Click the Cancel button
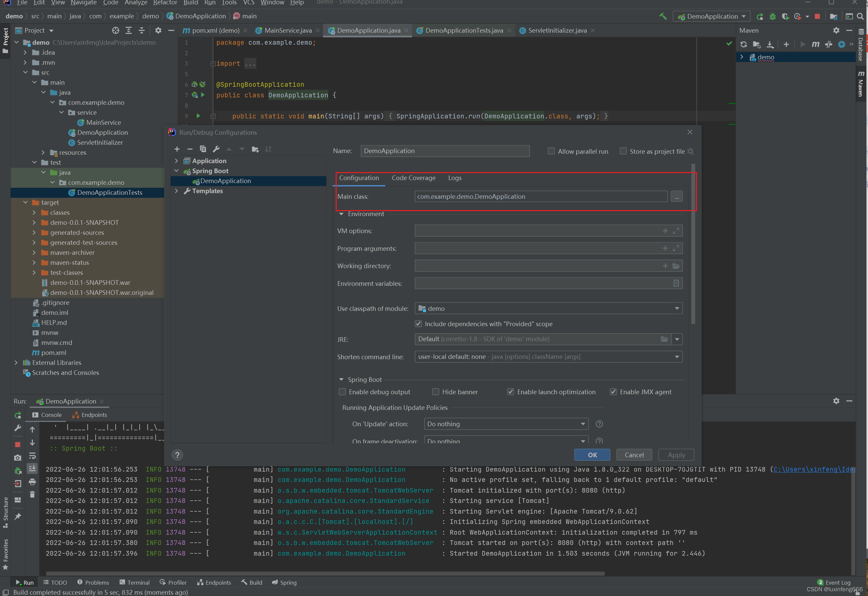Screen dimensions: 868x596 click(x=634, y=455)
